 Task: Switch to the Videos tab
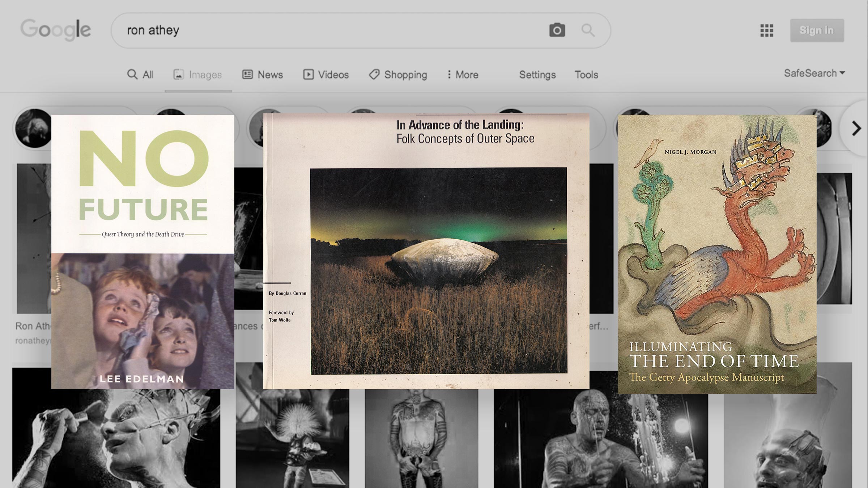(x=326, y=75)
